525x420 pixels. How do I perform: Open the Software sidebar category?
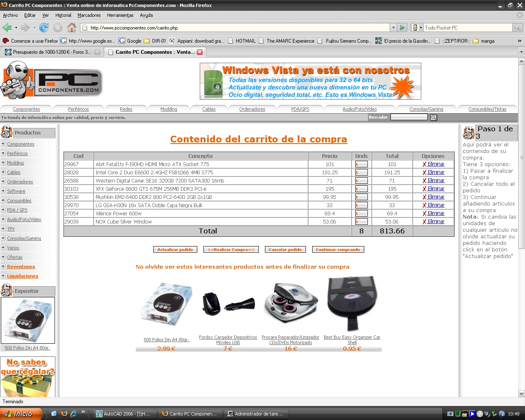pos(16,191)
